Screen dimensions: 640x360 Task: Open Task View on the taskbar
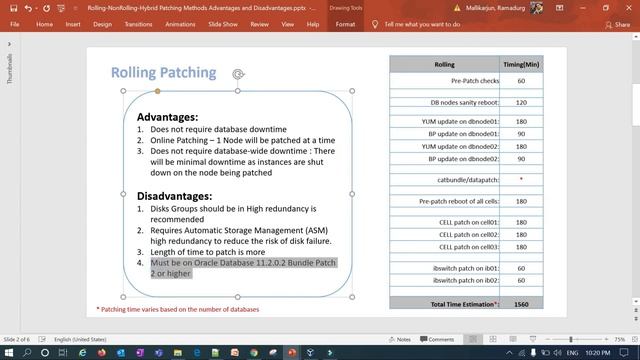coord(62,353)
